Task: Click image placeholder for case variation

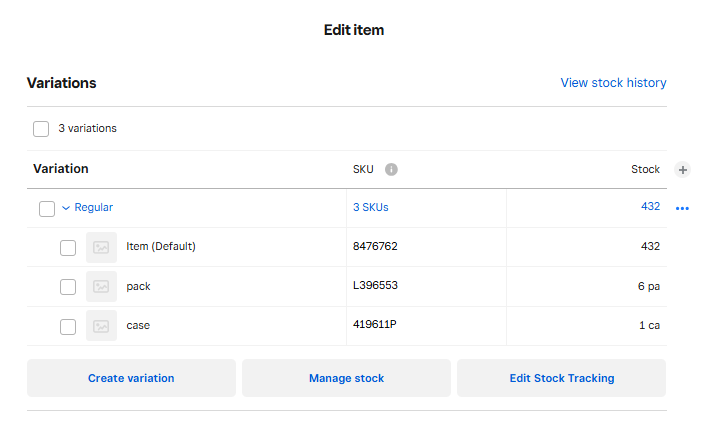Action: tap(101, 325)
